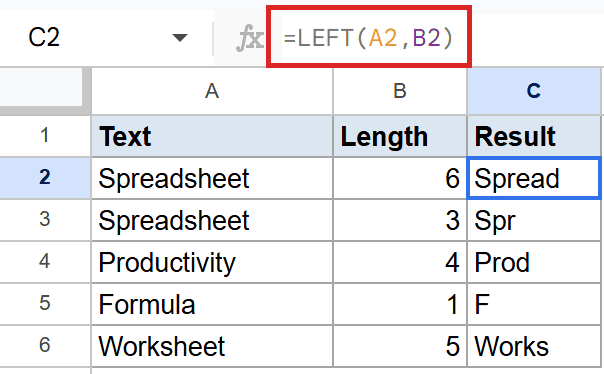Select the Length cell containing 5
This screenshot has height=374, width=604.
(x=400, y=346)
